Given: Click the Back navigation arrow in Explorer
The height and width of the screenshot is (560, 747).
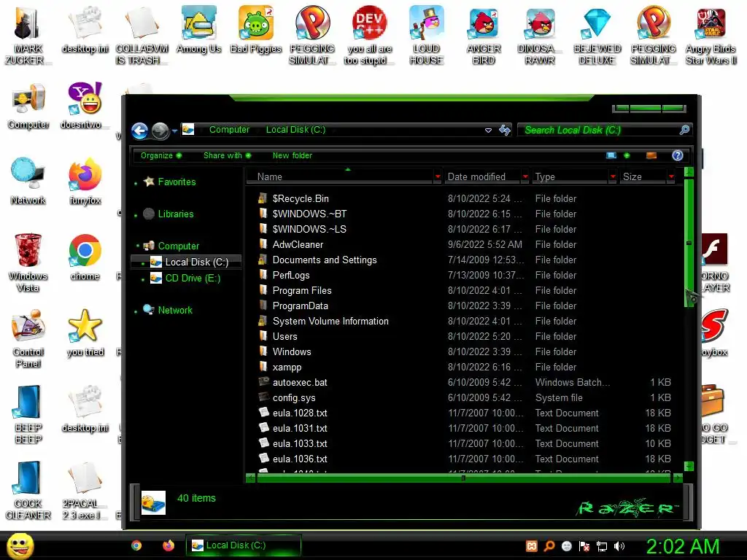Looking at the screenshot, I should tap(139, 131).
